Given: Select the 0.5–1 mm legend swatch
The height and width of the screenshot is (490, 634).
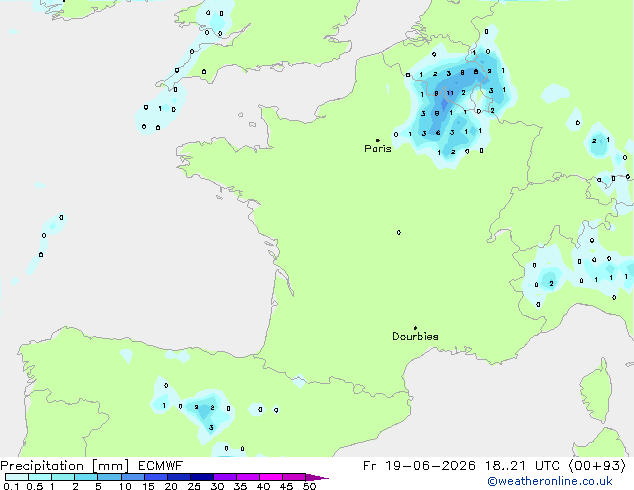Looking at the screenshot, I should [40, 477].
